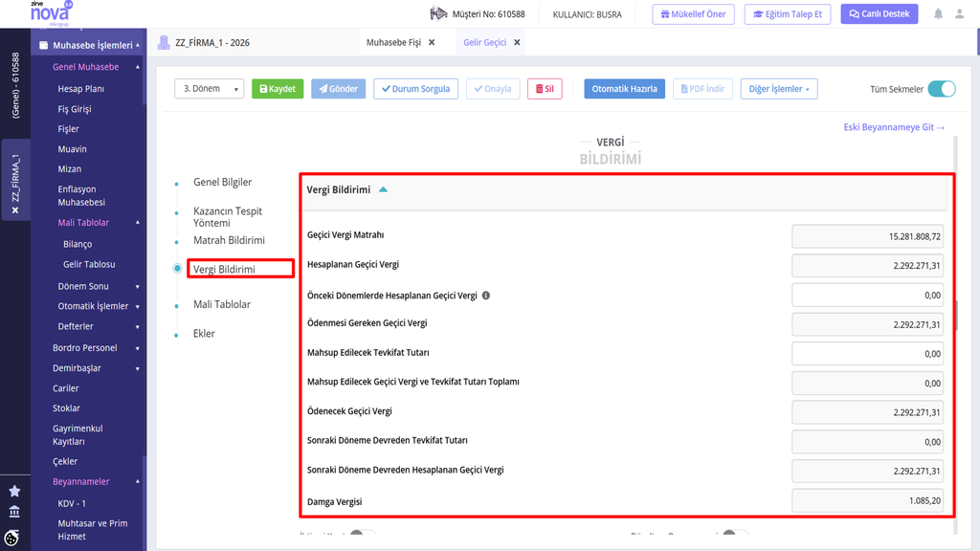Close the ZZ_FİRMA_1 side panel tab
This screenshot has width=980, height=551.
[15, 210]
